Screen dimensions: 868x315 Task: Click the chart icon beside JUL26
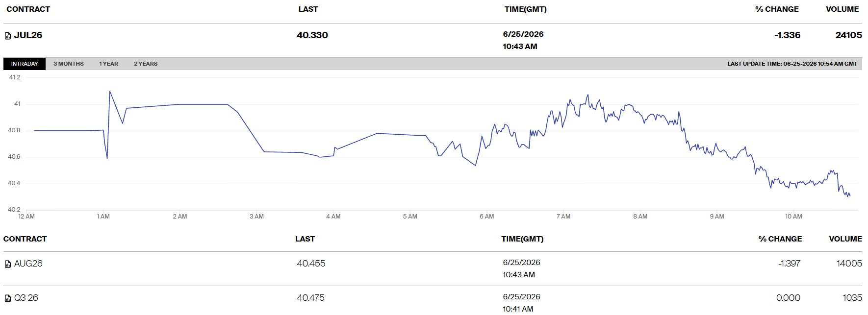pos(8,36)
